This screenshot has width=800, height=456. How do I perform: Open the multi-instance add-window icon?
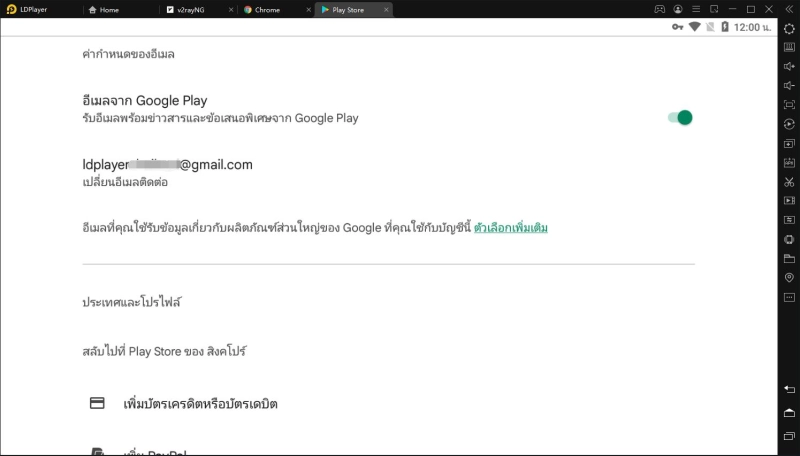[x=789, y=143]
